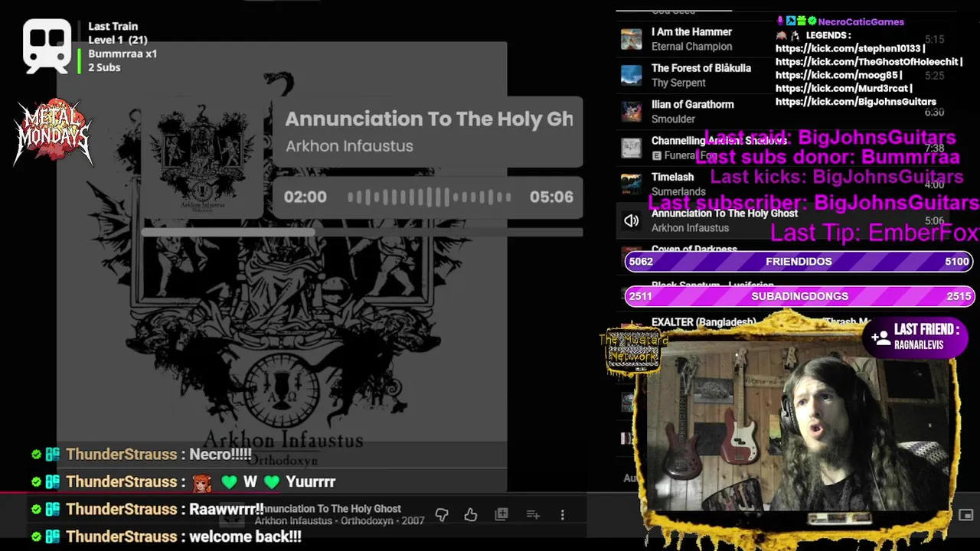Click the Bummrraa x1 hype train entry
This screenshot has height=551, width=980.
pyautogui.click(x=122, y=54)
